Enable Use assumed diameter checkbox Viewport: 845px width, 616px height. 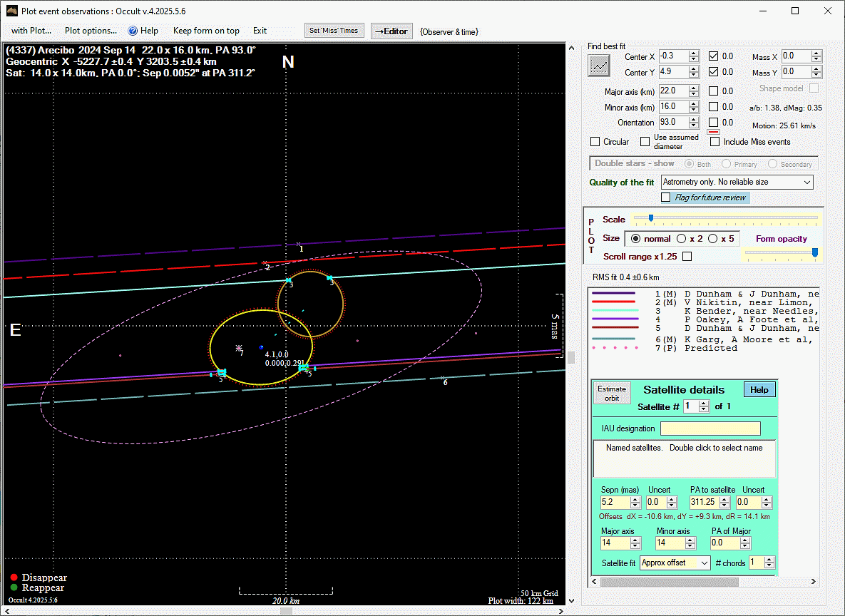tap(645, 142)
